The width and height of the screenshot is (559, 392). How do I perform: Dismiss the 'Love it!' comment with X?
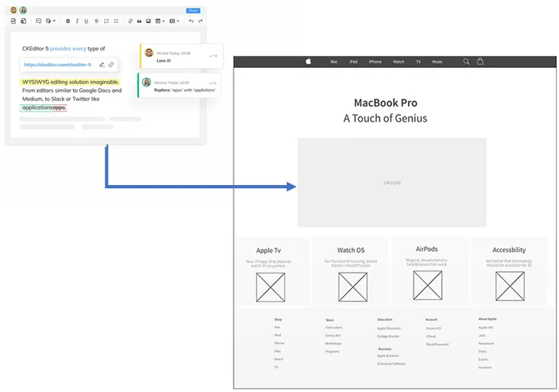point(216,56)
